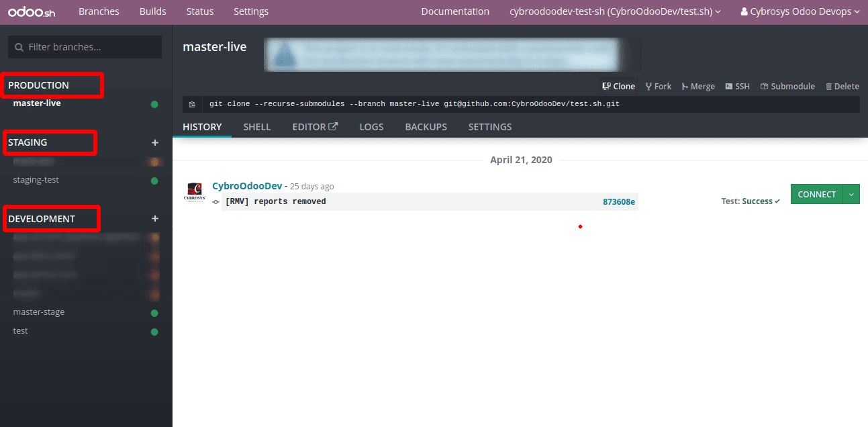The image size is (868, 427).
Task: Open the EDITOR tab
Action: (x=315, y=127)
